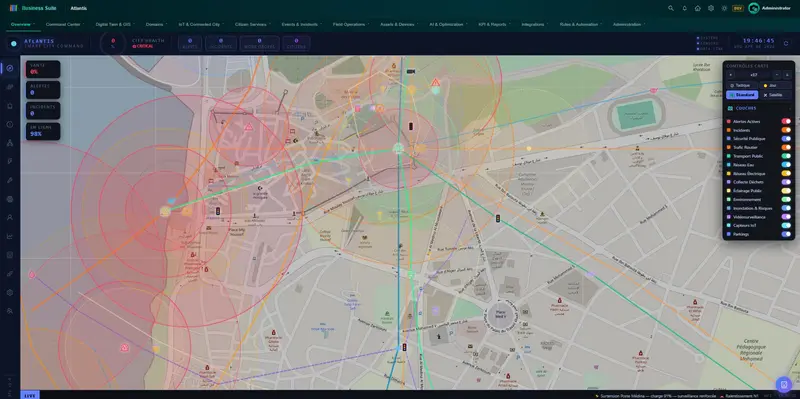
Task: Click the Toggle Éclairage Public layer
Action: click(x=786, y=191)
